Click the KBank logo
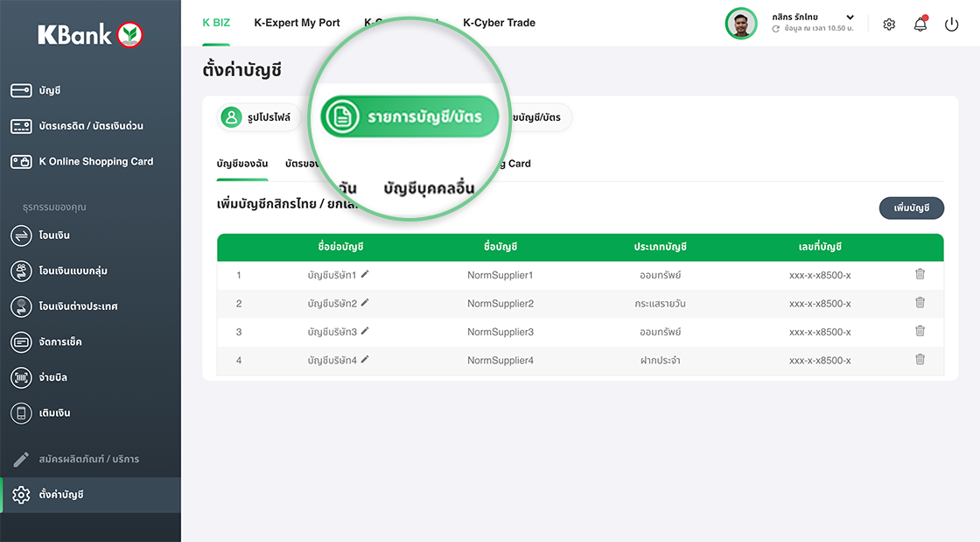 click(x=90, y=35)
